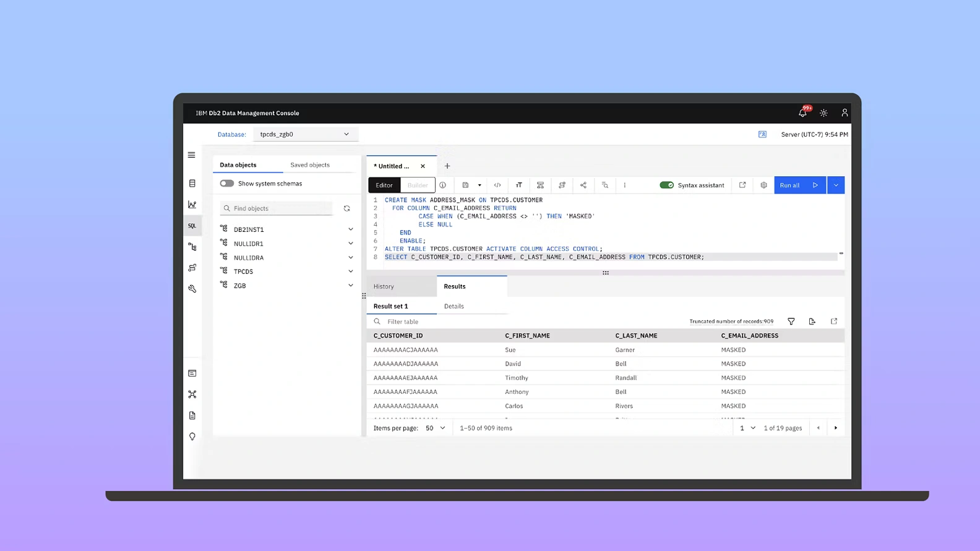Image resolution: width=980 pixels, height=551 pixels.
Task: Toggle Show system schemas switch
Action: point(227,184)
